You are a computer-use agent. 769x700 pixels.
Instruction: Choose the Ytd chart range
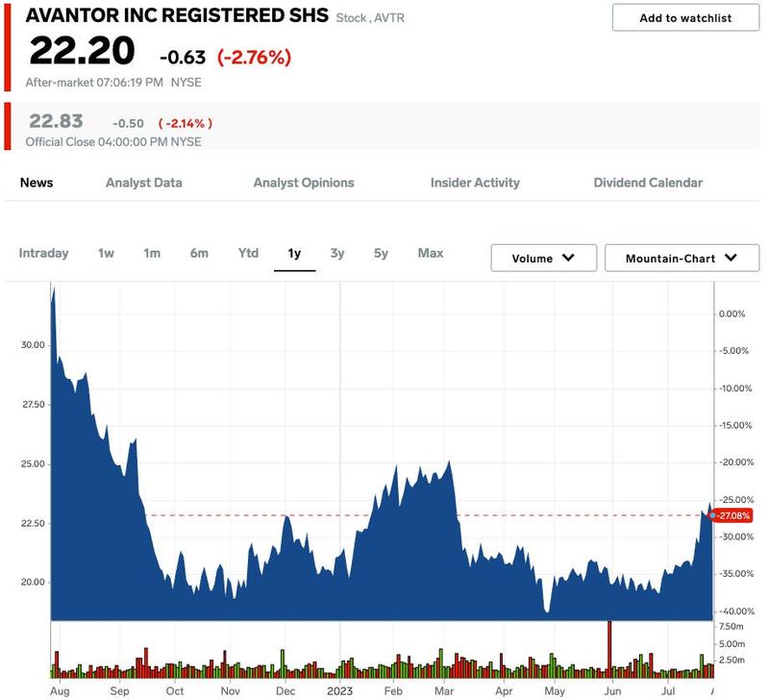[248, 253]
